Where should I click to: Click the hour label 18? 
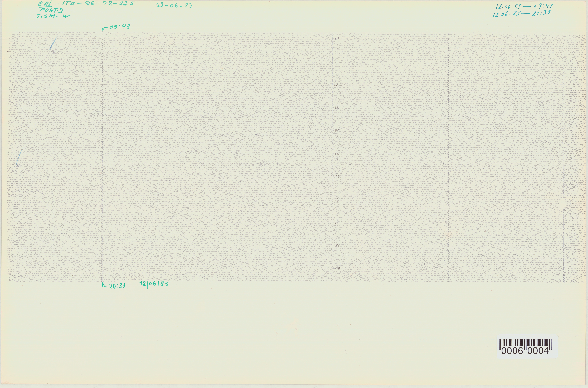(x=336, y=222)
